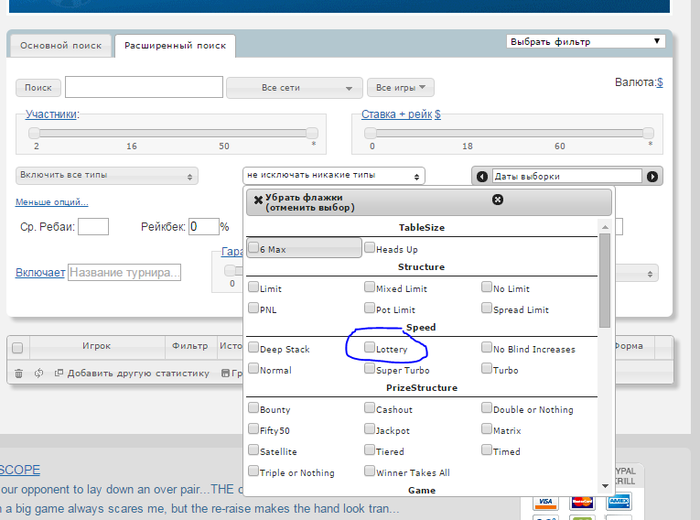Image resolution: width=700 pixels, height=520 pixels.
Task: Click the Рейкбек percentage input field
Action: [x=204, y=227]
